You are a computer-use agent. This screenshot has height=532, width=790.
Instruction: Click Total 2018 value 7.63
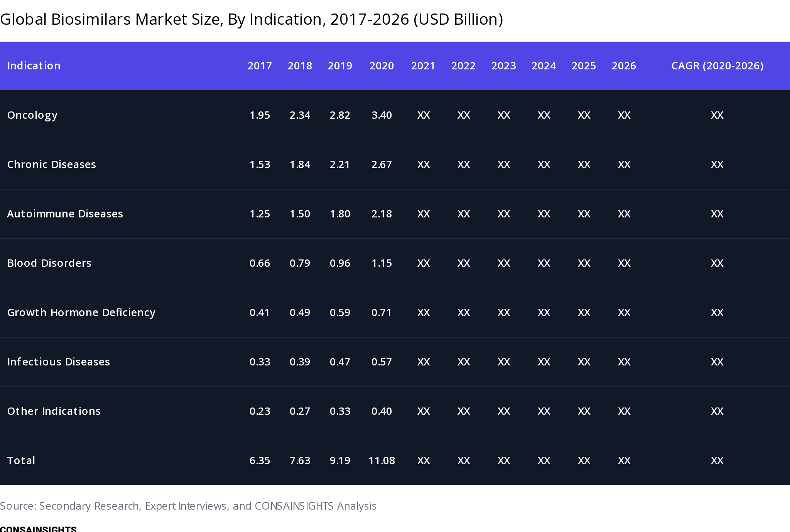coord(300,461)
